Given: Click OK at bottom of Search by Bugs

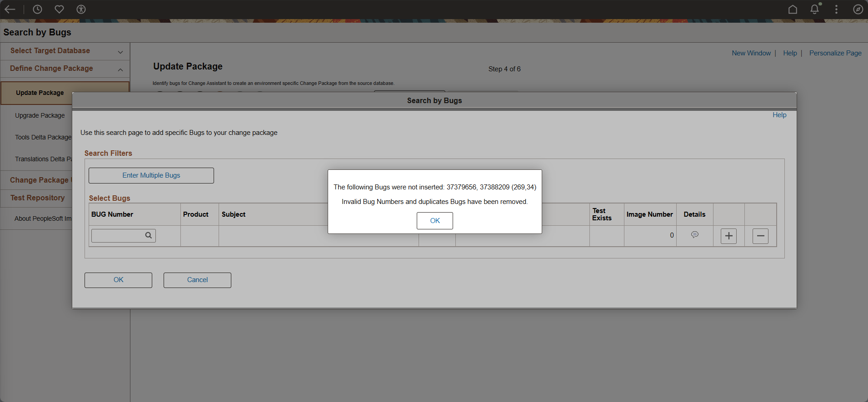Looking at the screenshot, I should click(118, 280).
